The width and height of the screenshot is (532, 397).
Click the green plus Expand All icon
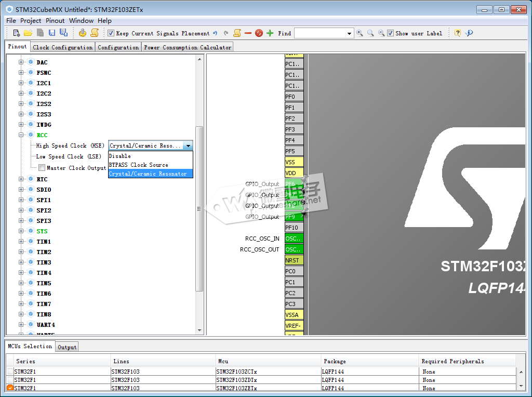270,33
